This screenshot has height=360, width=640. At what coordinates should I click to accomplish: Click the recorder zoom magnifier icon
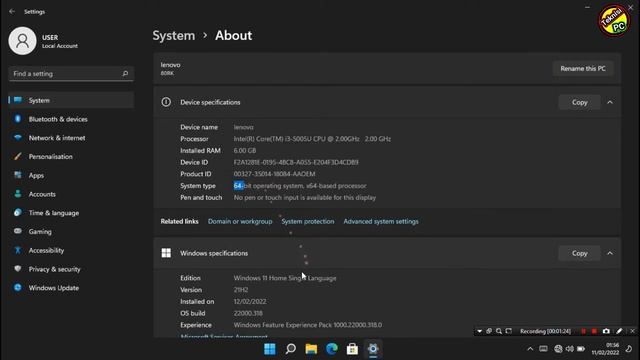499,331
